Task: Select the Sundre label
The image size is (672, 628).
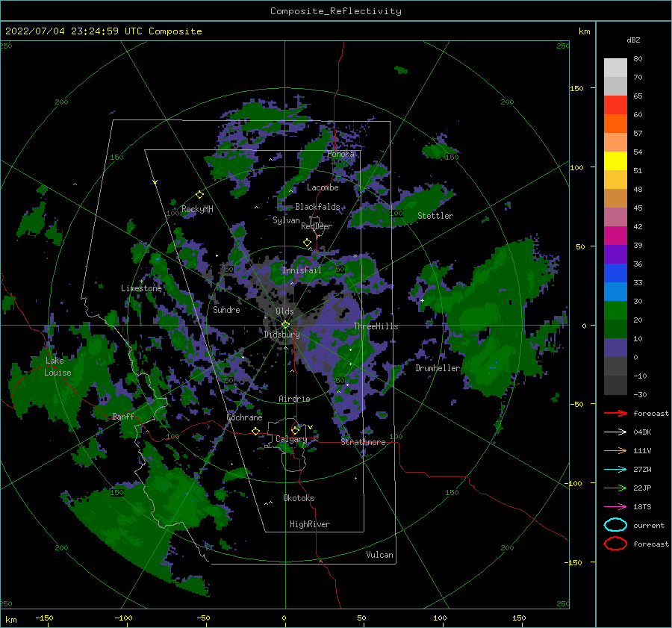Action: tap(226, 309)
